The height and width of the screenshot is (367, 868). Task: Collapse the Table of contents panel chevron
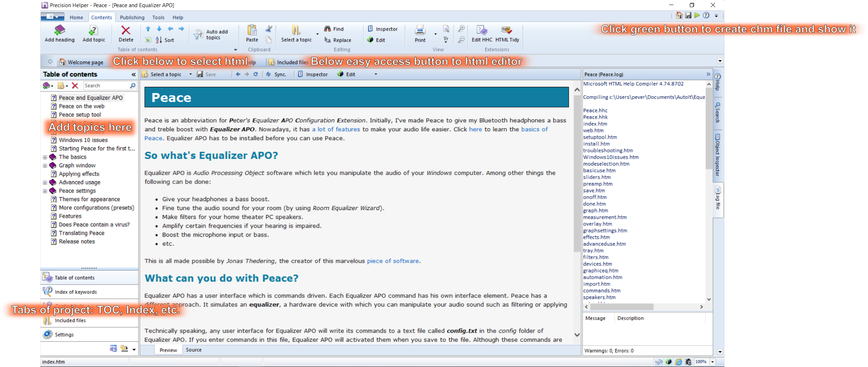[x=134, y=74]
